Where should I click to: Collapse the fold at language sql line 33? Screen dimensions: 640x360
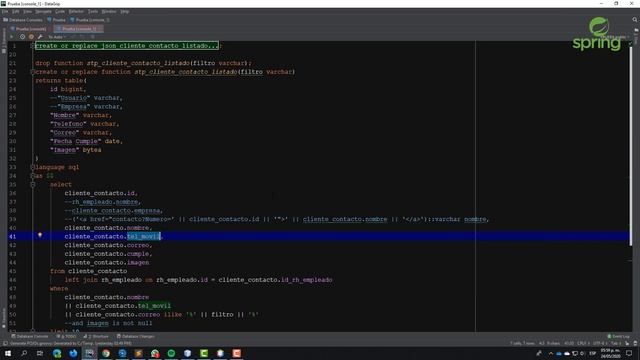click(32, 167)
